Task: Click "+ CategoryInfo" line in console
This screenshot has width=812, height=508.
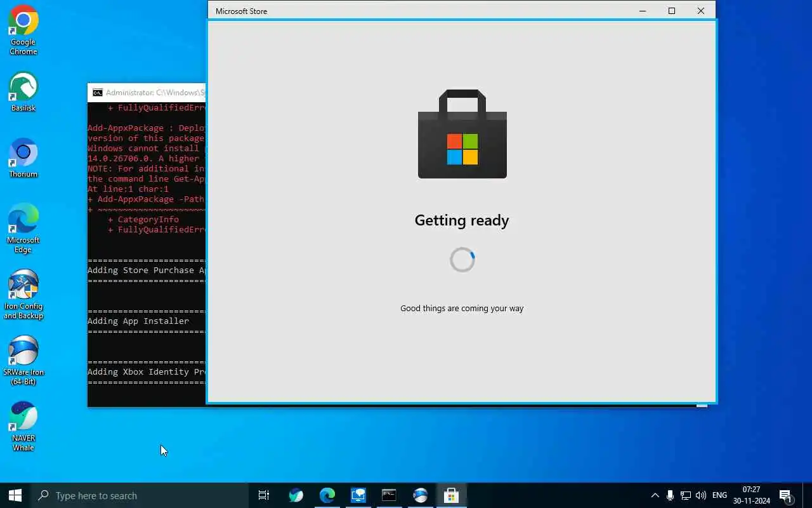Action: click(x=143, y=219)
